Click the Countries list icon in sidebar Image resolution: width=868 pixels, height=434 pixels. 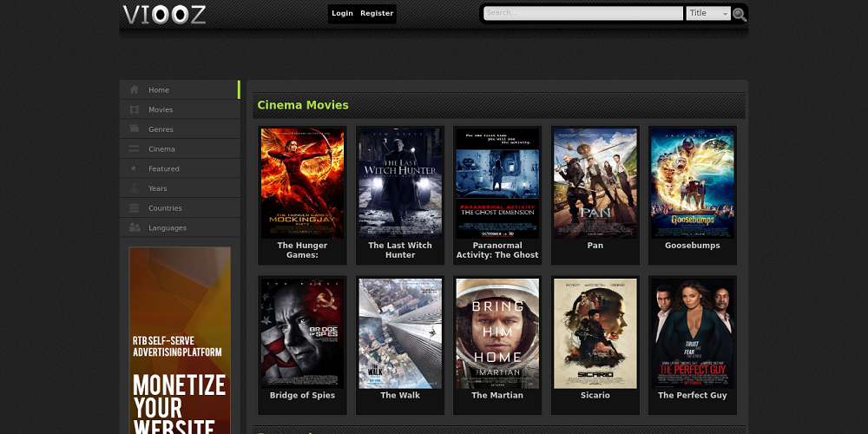click(x=134, y=208)
